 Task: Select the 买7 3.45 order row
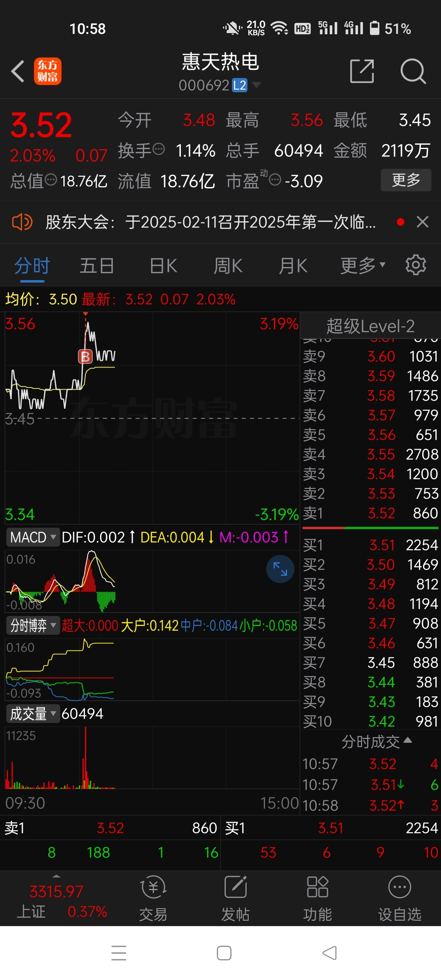point(370,662)
